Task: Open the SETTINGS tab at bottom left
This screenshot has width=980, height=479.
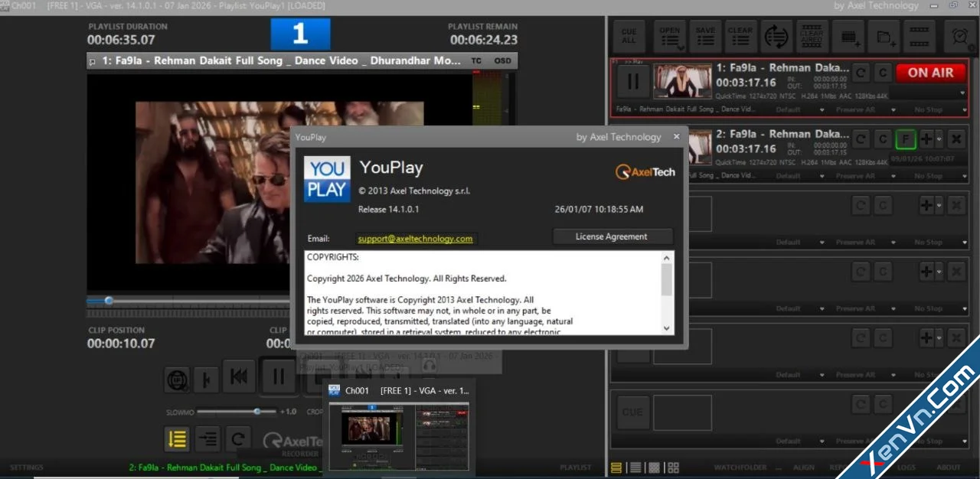Action: coord(26,468)
